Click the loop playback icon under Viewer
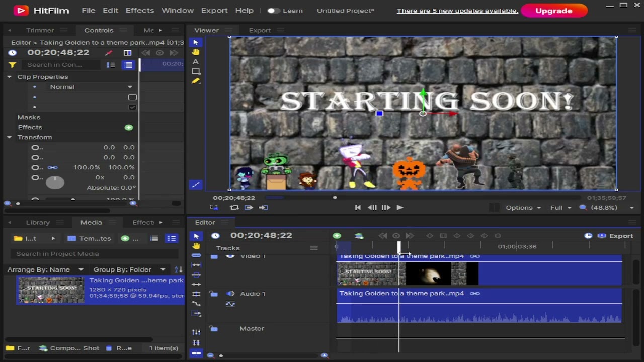The width and height of the screenshot is (644, 362). tap(234, 207)
